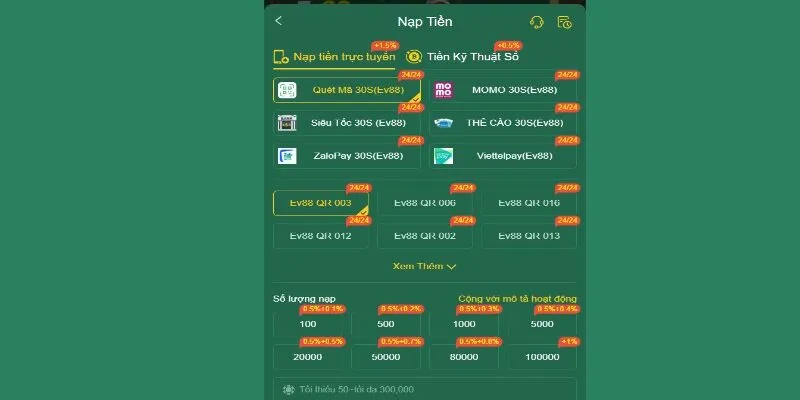Click the Viettelpay logo icon
This screenshot has width=800, height=400.
click(444, 156)
